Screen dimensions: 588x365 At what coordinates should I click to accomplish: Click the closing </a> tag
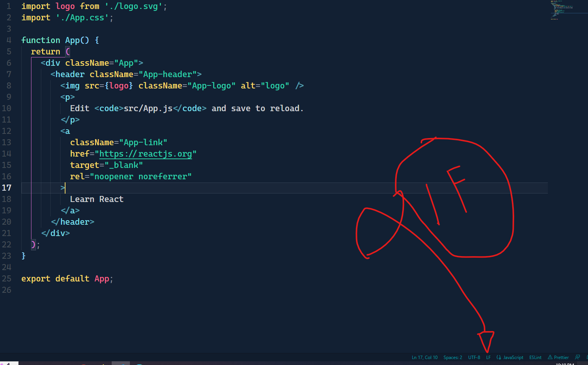click(70, 210)
